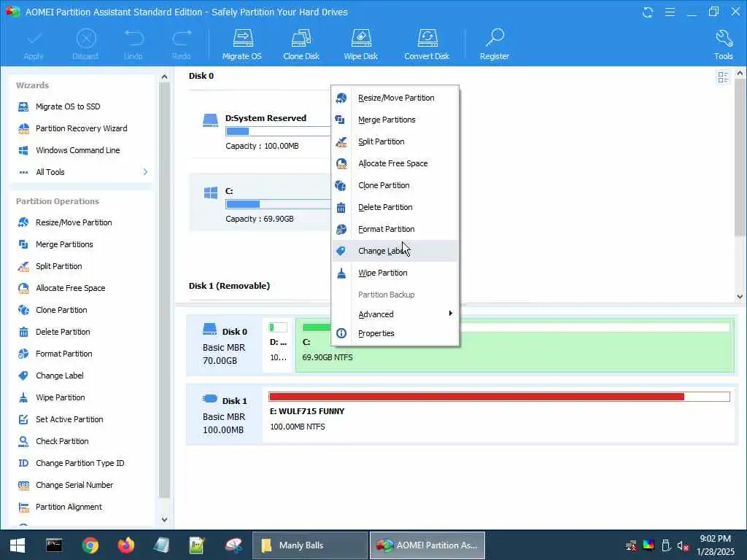
Task: Open the hamburger menu in the title bar
Action: point(670,12)
